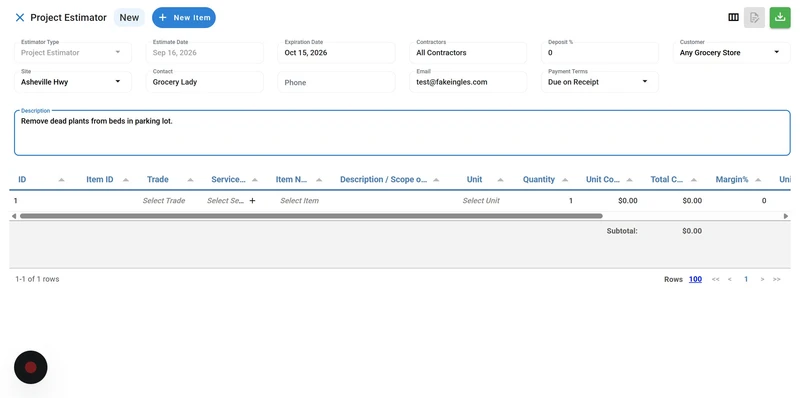Click the greyed-out document edit icon
The image size is (800, 398).
click(x=754, y=17)
